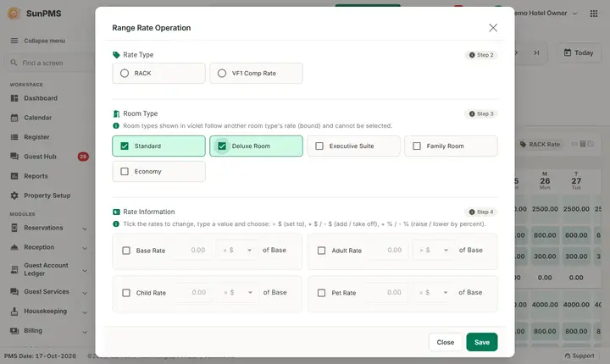Expand the Reservations module
The height and width of the screenshot is (364, 610).
[x=85, y=229]
